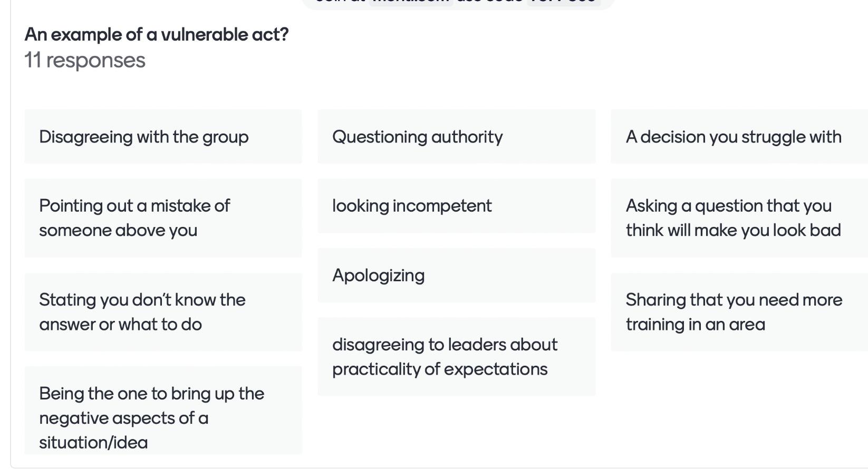The image size is (868, 476).
Task: Click the "Apologizing" response card
Action: (x=456, y=275)
